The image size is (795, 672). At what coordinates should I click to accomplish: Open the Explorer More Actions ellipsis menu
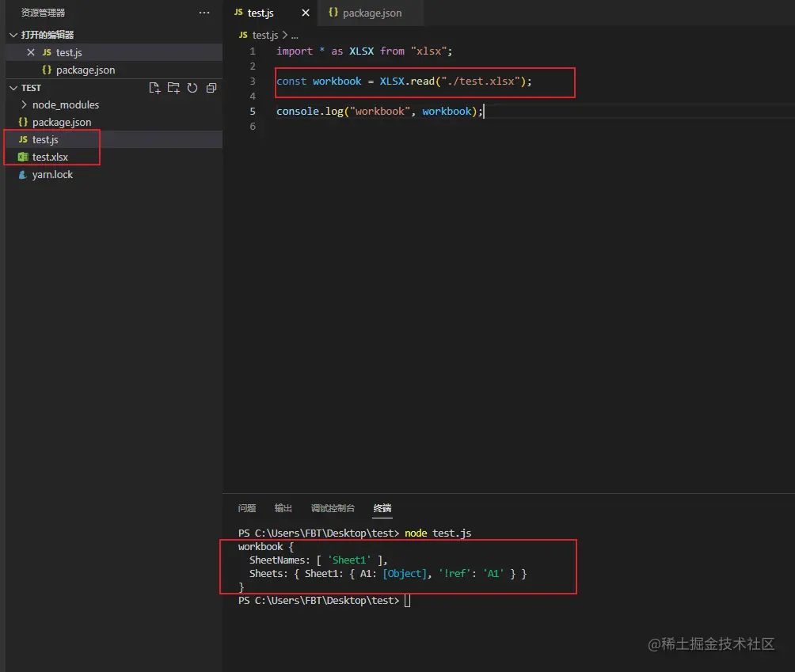(204, 12)
